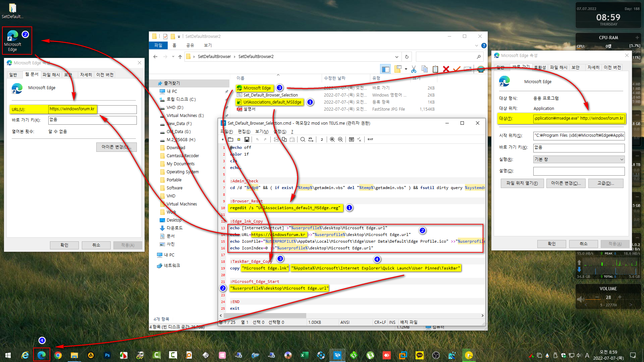Click the Zoom out icon in Notepad2 toolbar
644x362 pixels.
click(340, 139)
